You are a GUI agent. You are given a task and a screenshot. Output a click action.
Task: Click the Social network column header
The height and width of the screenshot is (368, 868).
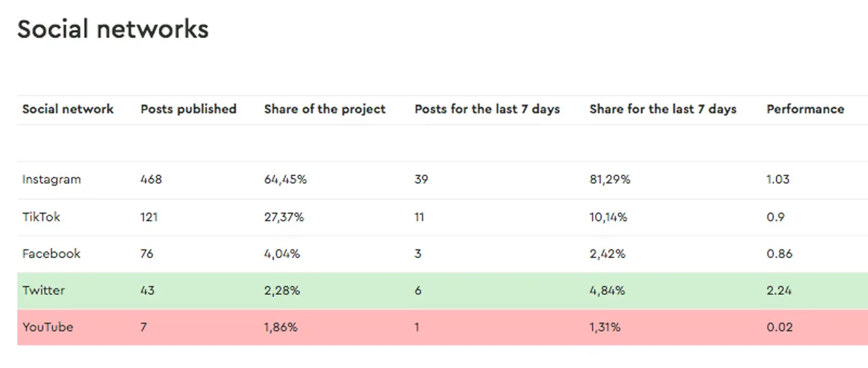68,109
